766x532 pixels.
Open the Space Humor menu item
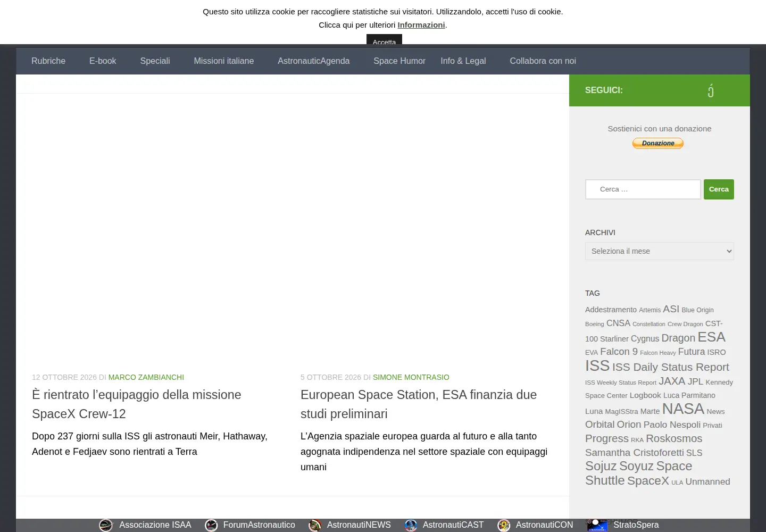pyautogui.click(x=399, y=61)
